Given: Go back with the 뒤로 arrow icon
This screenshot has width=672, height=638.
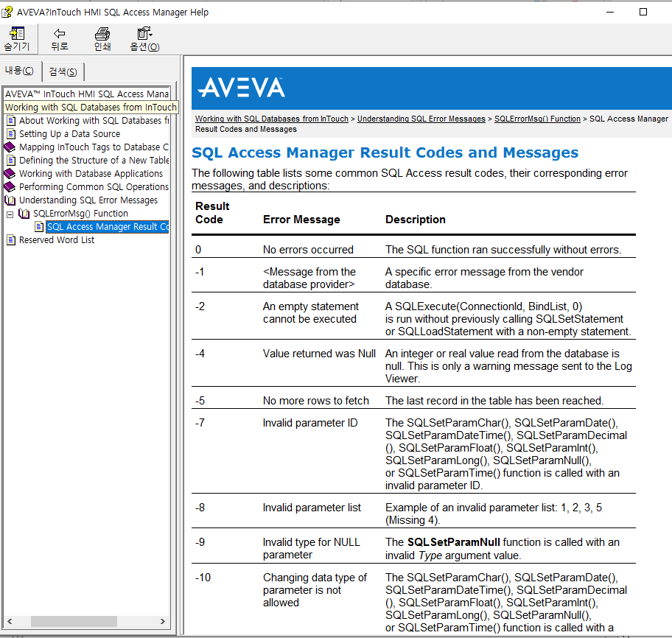Looking at the screenshot, I should (59, 33).
